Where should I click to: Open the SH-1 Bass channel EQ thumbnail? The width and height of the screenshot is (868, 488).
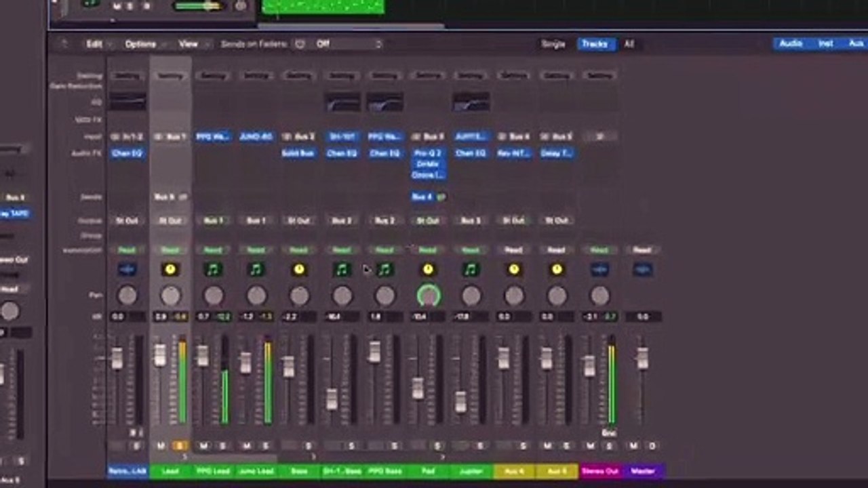coord(342,102)
